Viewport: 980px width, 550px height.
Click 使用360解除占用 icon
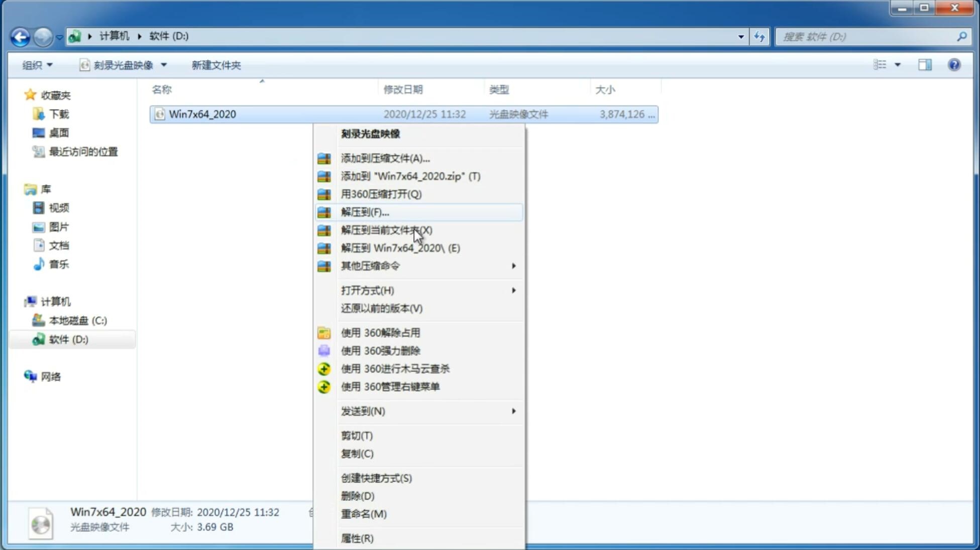pos(323,332)
